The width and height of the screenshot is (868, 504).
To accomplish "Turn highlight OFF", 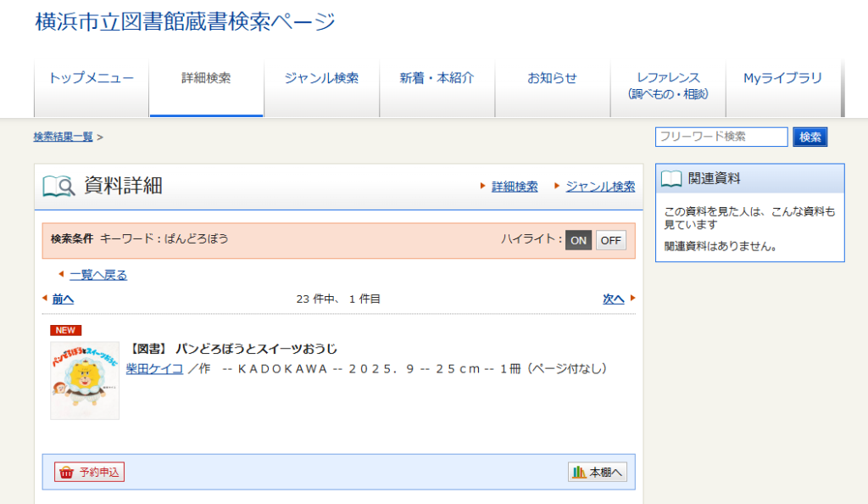I will [x=610, y=240].
